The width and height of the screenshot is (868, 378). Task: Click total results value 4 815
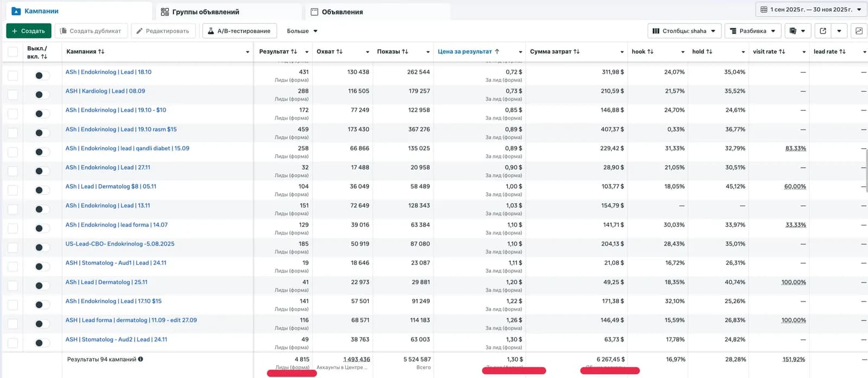point(302,359)
